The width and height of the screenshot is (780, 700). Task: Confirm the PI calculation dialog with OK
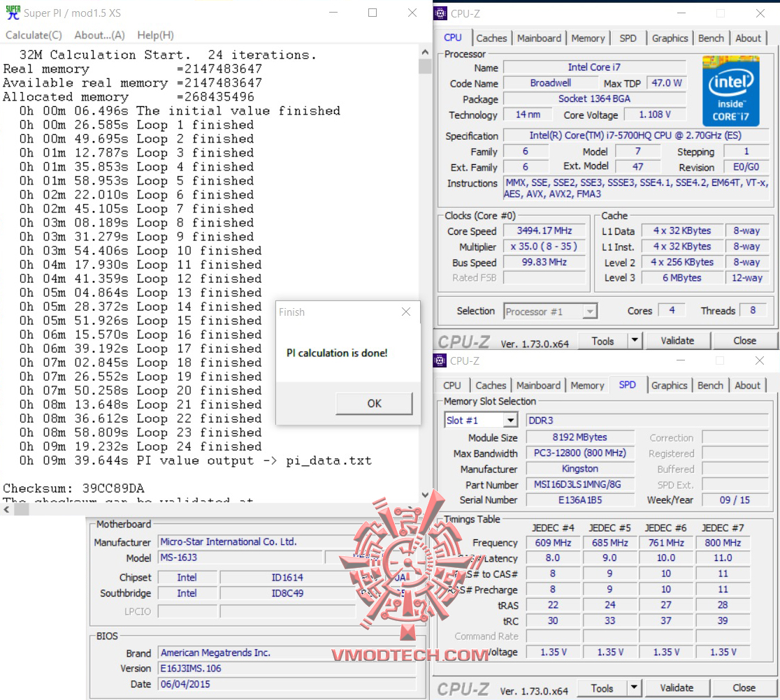pyautogui.click(x=374, y=403)
